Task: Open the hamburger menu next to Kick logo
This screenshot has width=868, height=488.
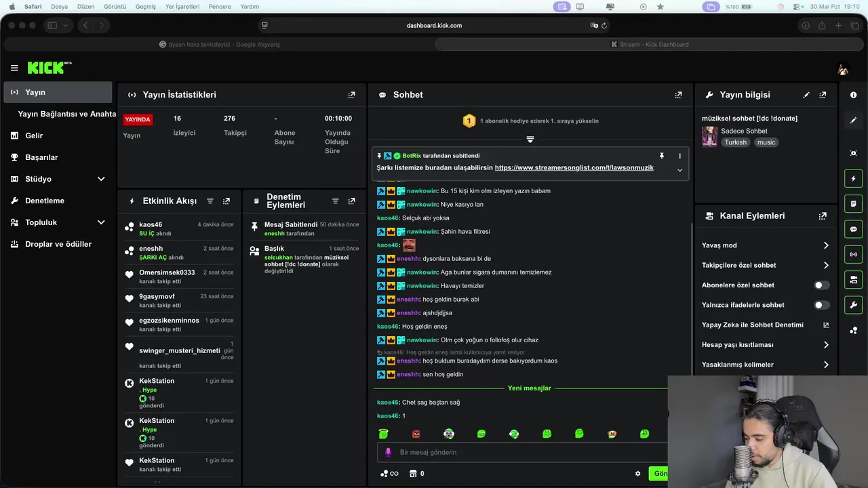Action: 14,68
